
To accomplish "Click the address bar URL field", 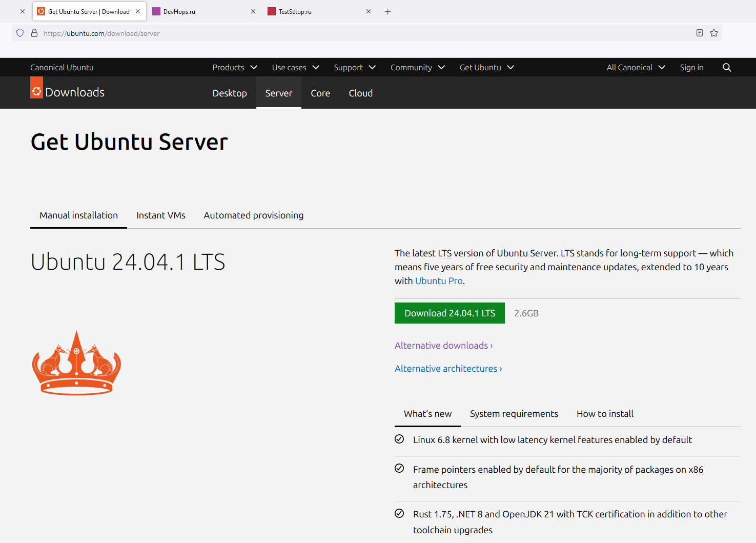I will pos(366,33).
